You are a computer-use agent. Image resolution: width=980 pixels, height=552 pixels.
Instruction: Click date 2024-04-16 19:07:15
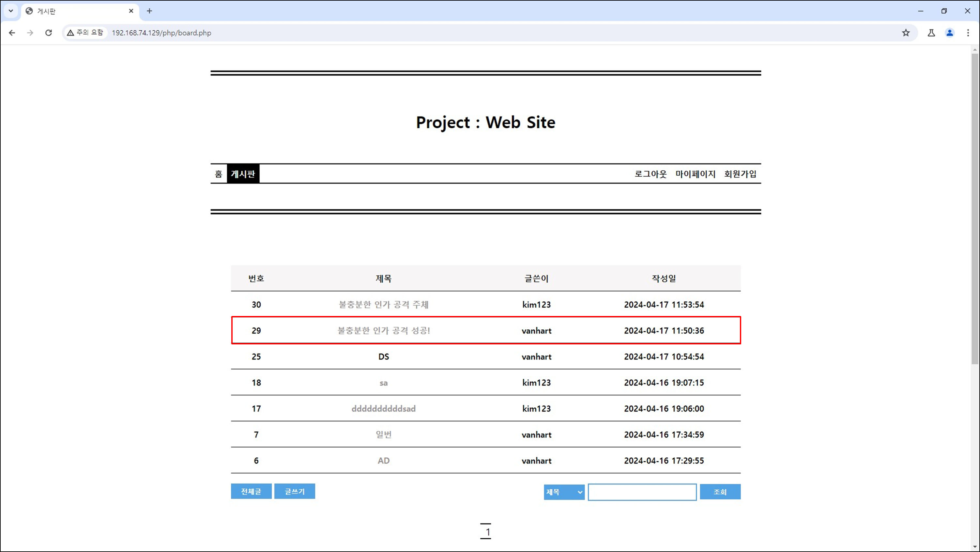pos(664,383)
